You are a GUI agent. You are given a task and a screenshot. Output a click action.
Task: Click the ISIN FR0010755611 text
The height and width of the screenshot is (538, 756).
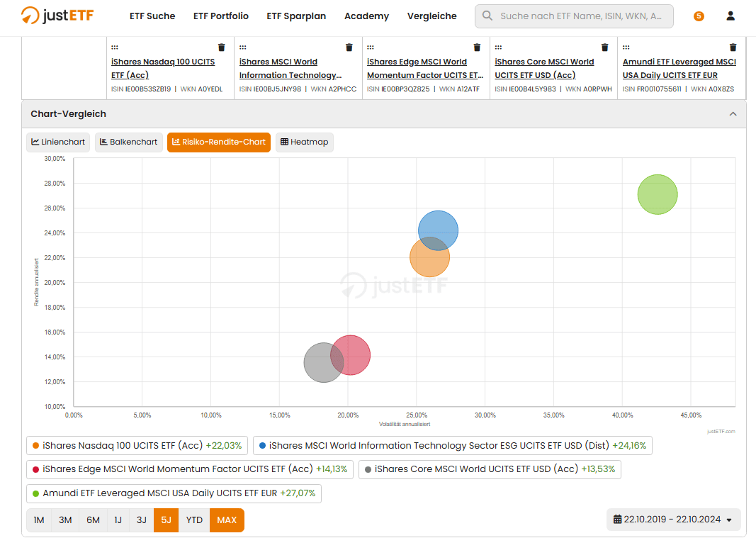652,89
